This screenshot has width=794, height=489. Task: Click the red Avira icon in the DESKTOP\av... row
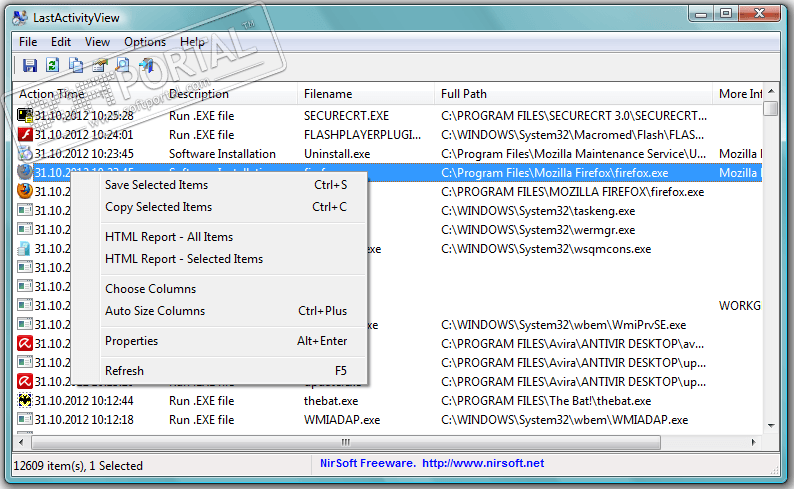tap(25, 343)
